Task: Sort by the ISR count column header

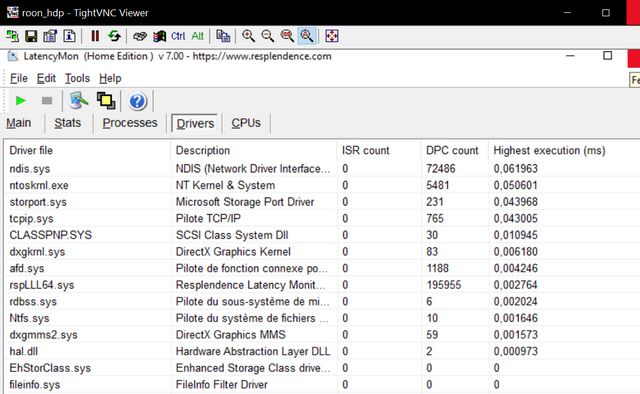Action: [379, 150]
